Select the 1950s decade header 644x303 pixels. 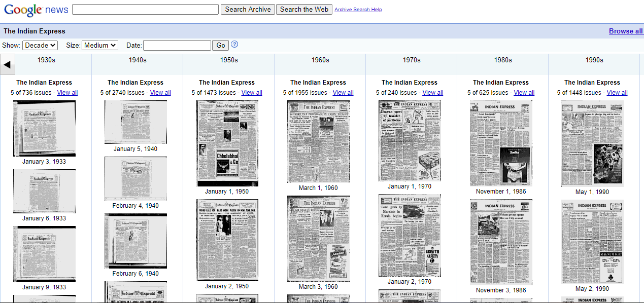pyautogui.click(x=229, y=60)
